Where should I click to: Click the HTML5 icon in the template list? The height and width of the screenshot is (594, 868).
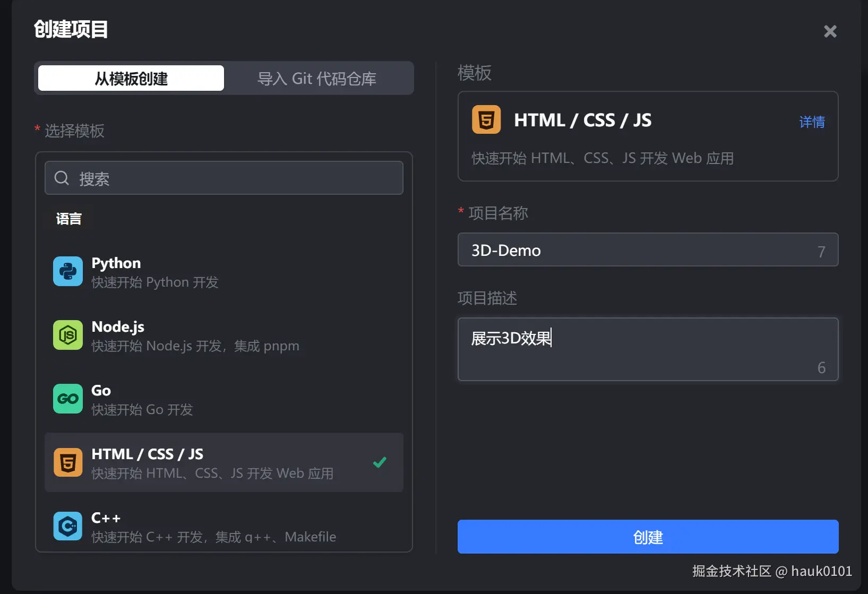coord(67,462)
